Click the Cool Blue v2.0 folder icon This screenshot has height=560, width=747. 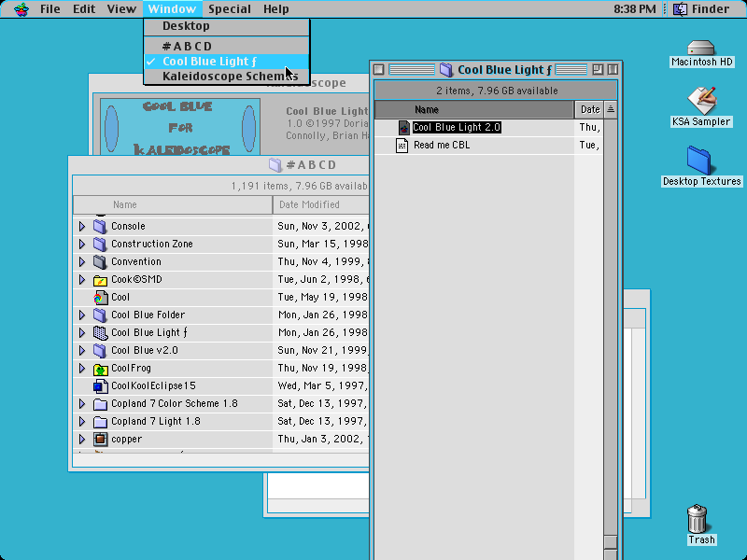tap(100, 351)
